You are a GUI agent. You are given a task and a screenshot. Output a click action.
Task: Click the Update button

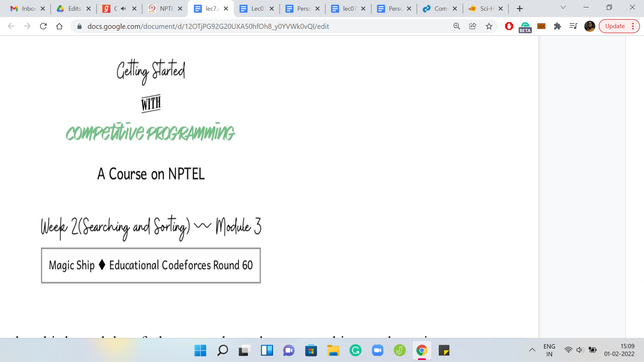[614, 26]
